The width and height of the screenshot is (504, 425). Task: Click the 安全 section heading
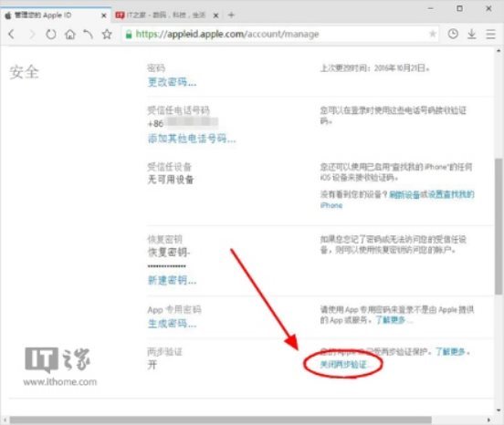24,71
